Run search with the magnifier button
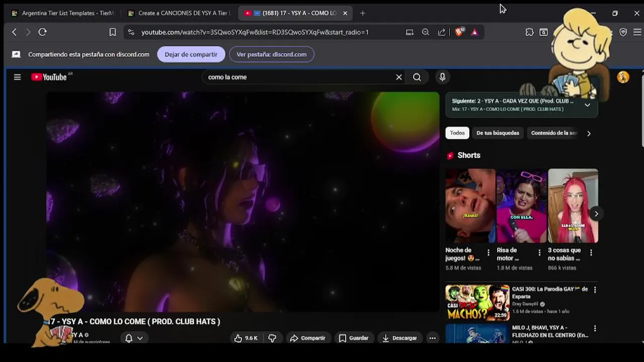 point(417,77)
